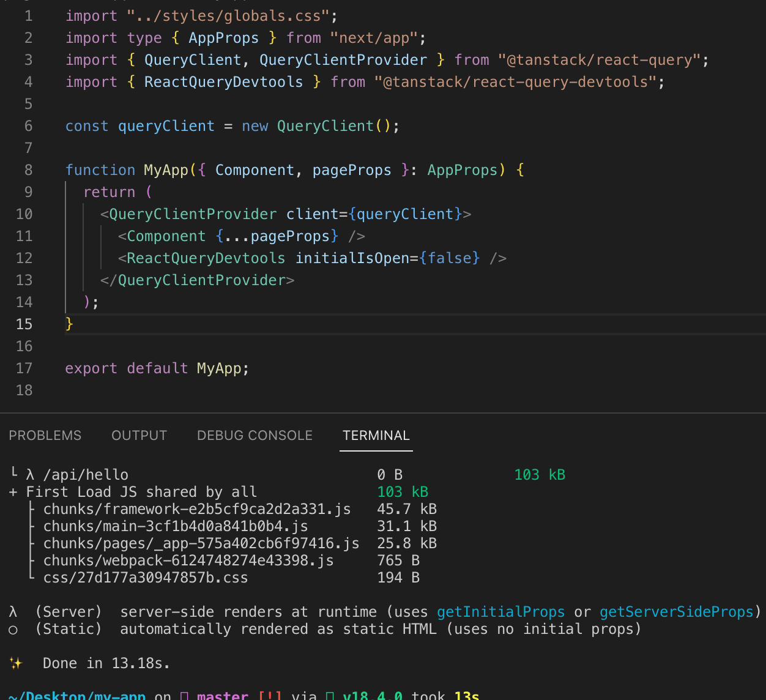Select the chunks/framework chunk entry
The image size is (766, 700).
[x=197, y=508]
